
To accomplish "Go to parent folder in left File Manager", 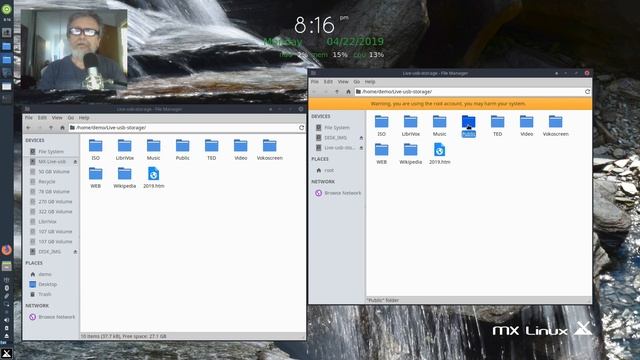I will point(51,128).
